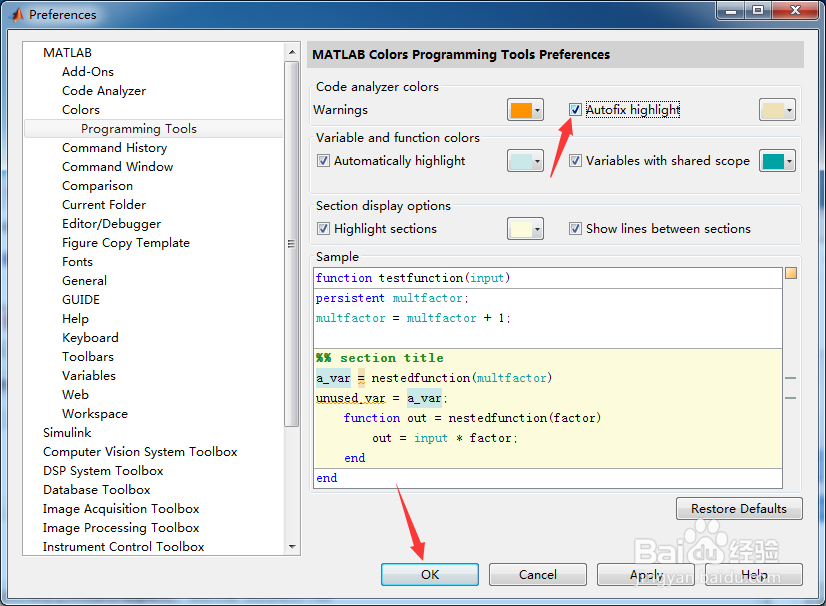This screenshot has width=826, height=606.
Task: Disable Highlight sections checkbox
Action: tap(323, 229)
